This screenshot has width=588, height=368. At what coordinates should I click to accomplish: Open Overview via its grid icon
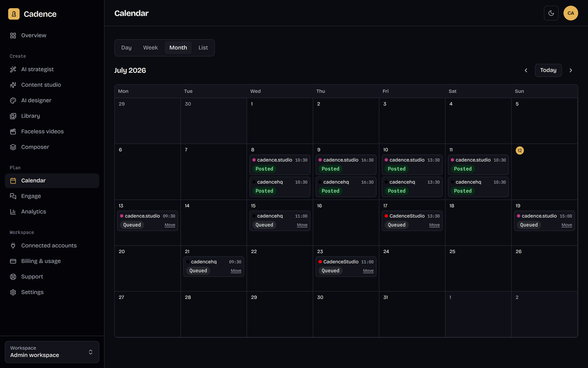coord(13,36)
